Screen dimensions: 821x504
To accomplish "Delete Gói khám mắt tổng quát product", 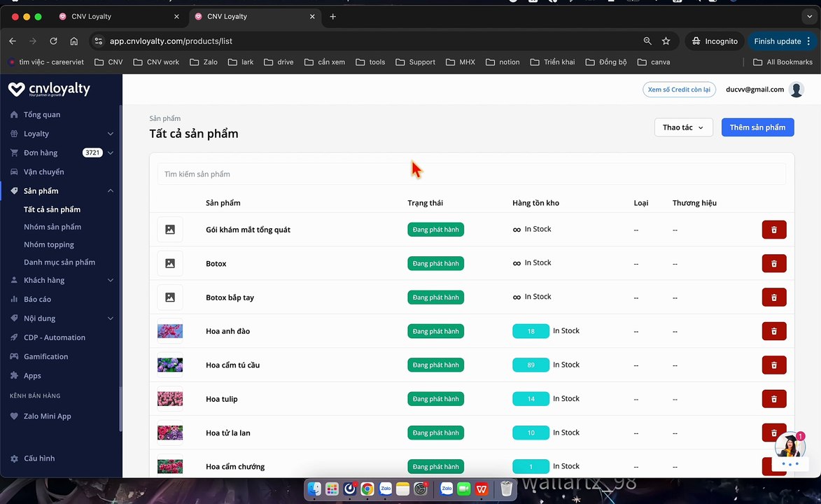I will (774, 230).
